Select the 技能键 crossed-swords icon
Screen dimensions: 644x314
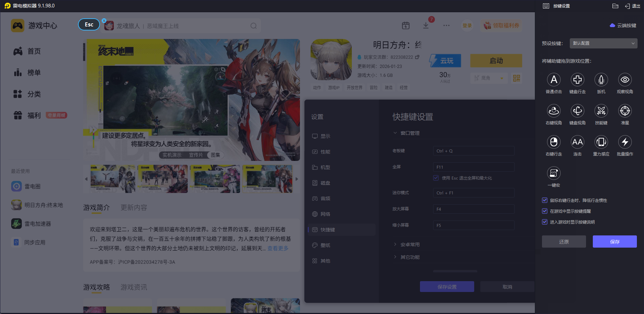[x=601, y=111]
